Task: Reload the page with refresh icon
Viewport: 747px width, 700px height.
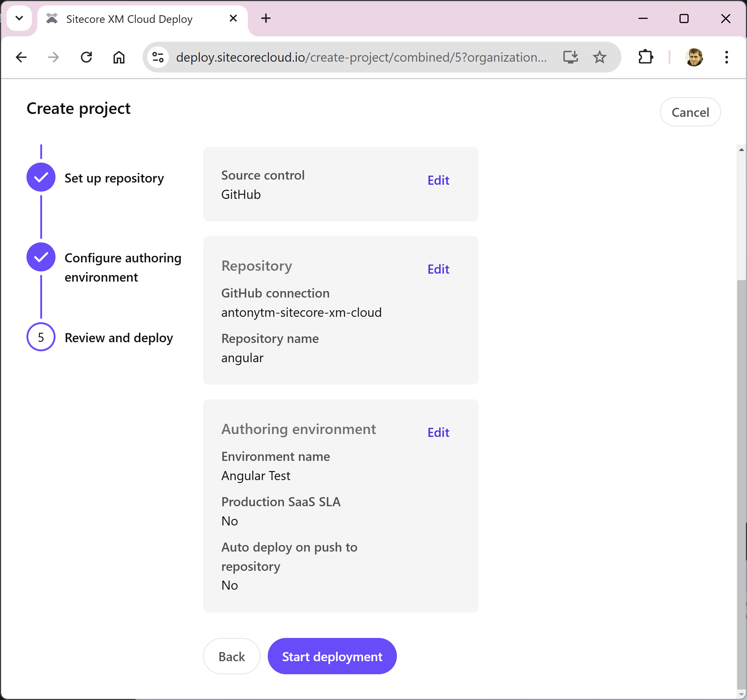Action: pos(86,57)
